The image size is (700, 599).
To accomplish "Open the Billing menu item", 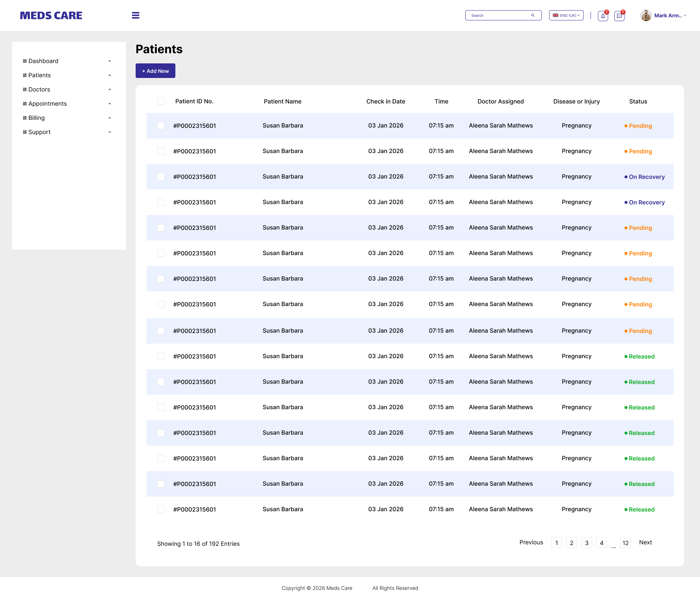I will pyautogui.click(x=36, y=118).
